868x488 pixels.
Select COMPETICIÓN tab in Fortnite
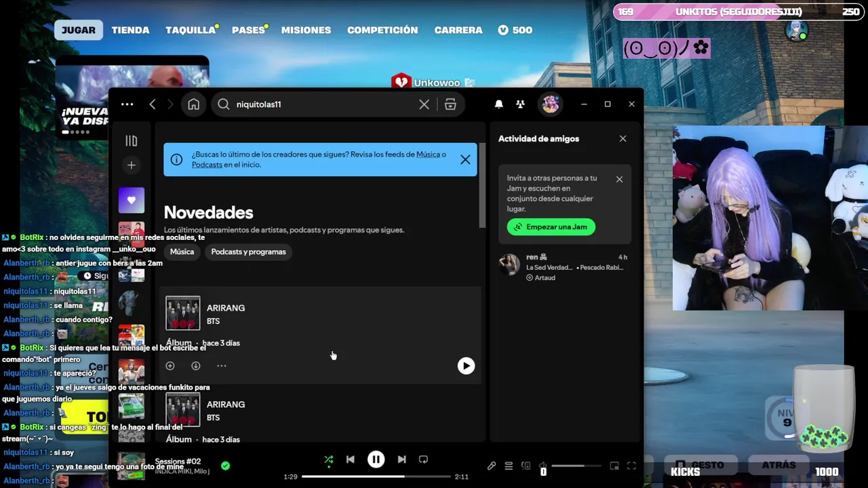tap(382, 30)
